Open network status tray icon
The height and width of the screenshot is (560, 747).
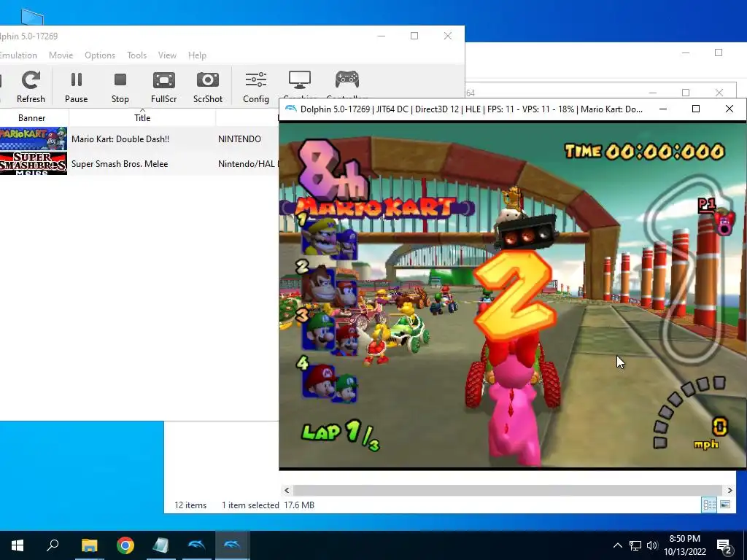pyautogui.click(x=635, y=545)
